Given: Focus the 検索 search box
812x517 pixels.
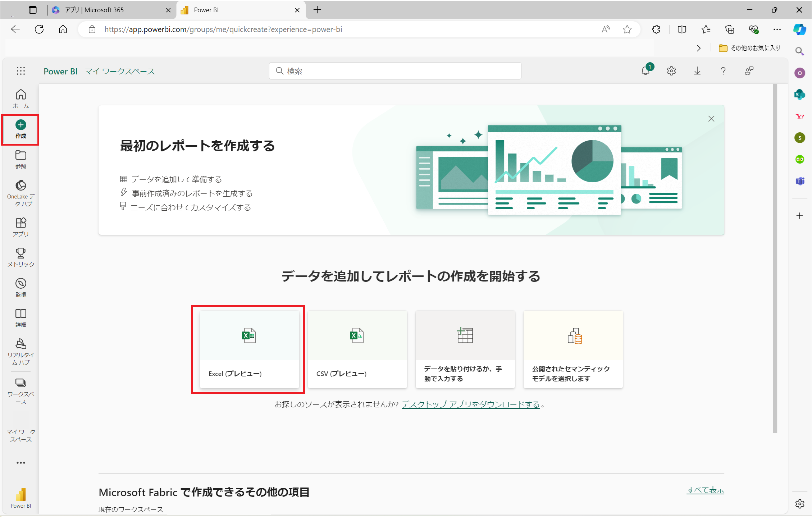Looking at the screenshot, I should pyautogui.click(x=395, y=71).
